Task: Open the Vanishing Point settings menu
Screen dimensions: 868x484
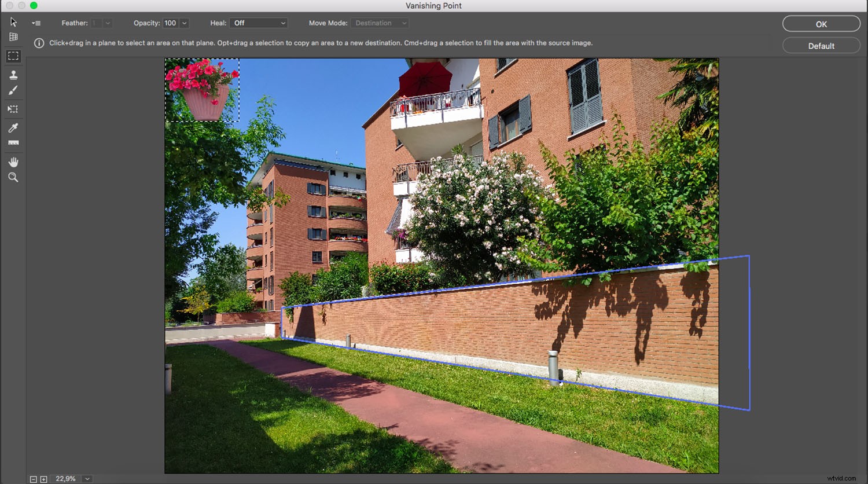Action: pyautogui.click(x=36, y=23)
